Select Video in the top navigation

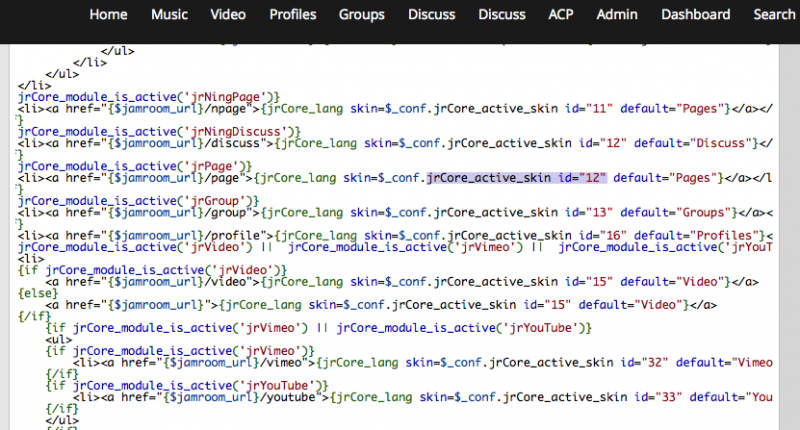tap(228, 14)
